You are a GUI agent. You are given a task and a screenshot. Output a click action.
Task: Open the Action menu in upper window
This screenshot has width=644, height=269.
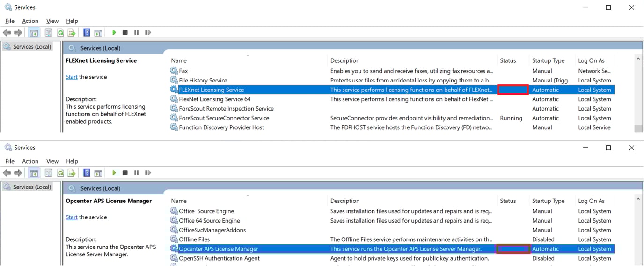point(30,21)
